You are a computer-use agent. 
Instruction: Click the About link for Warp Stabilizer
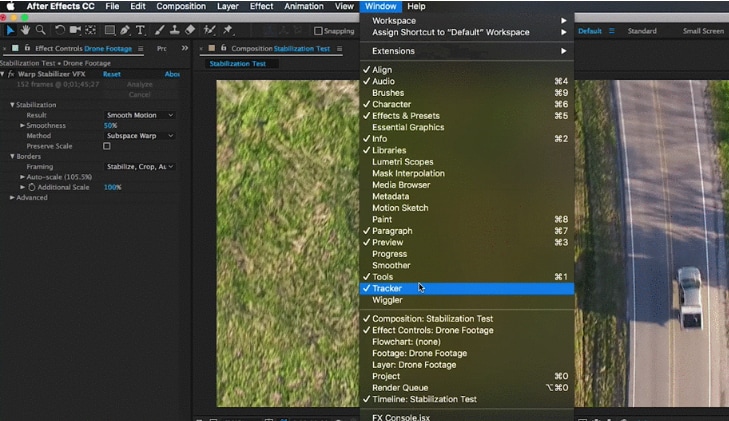click(172, 74)
